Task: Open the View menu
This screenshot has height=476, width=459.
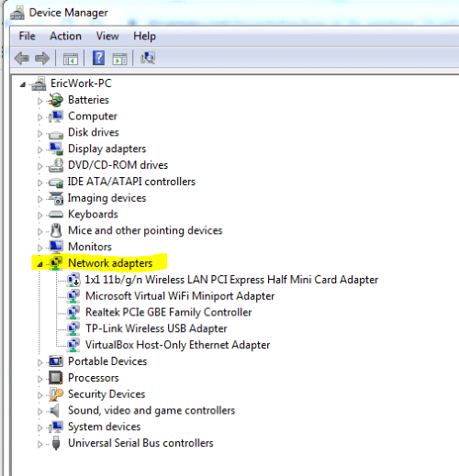Action: tap(107, 36)
